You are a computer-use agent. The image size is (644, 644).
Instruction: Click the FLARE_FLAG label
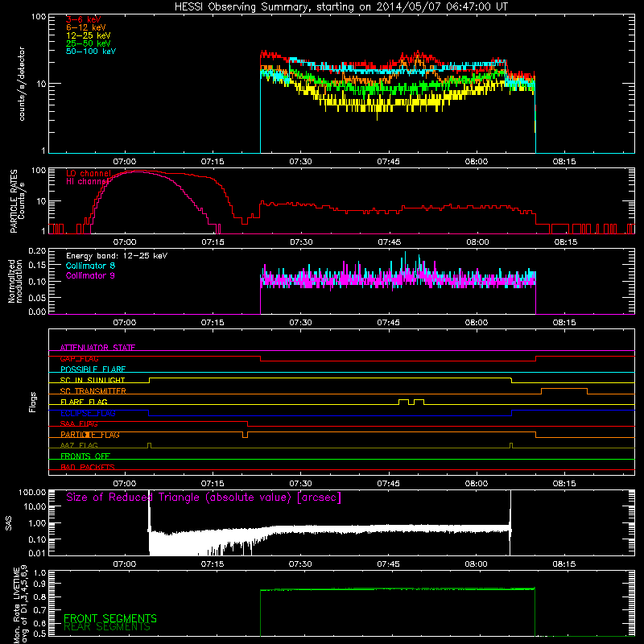click(x=84, y=402)
